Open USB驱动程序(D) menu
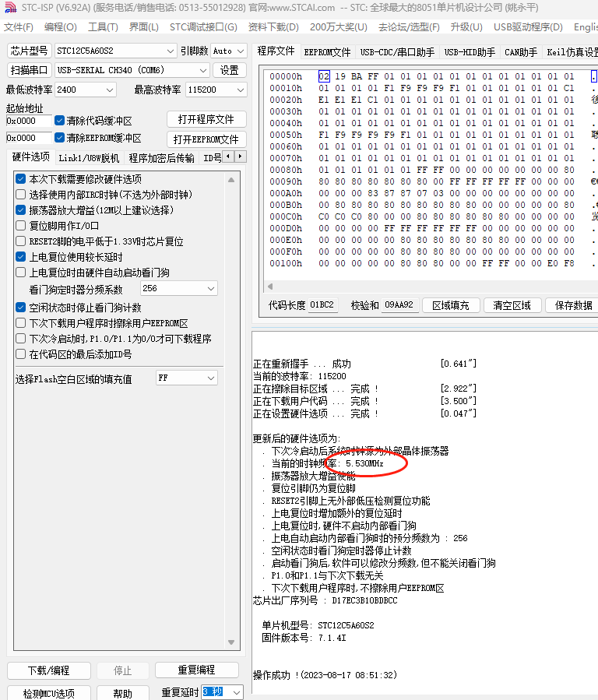598x700 pixels. point(528,27)
